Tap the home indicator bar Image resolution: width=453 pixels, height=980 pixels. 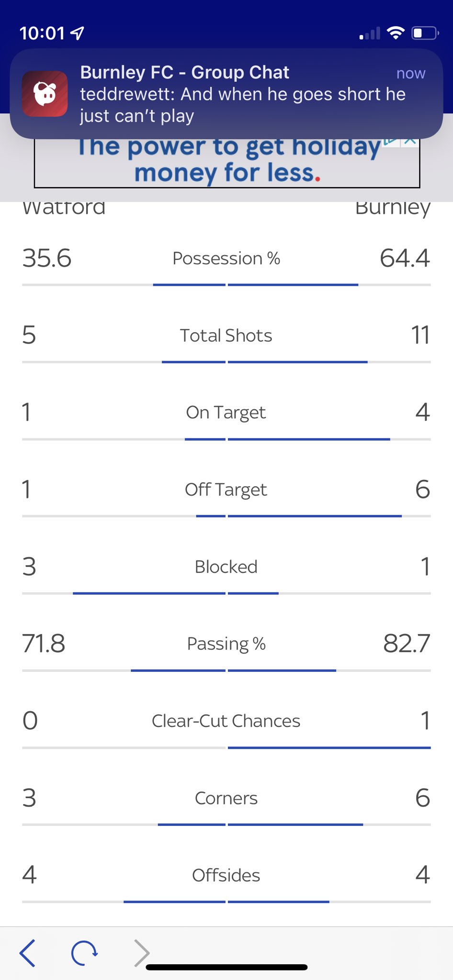point(226,967)
